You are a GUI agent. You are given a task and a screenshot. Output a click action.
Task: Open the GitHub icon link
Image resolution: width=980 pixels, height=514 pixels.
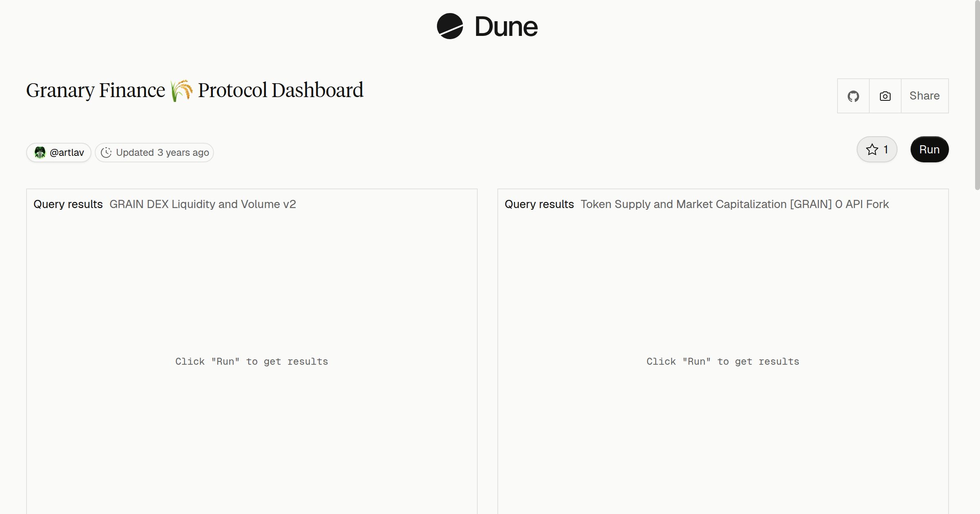pyautogui.click(x=853, y=96)
